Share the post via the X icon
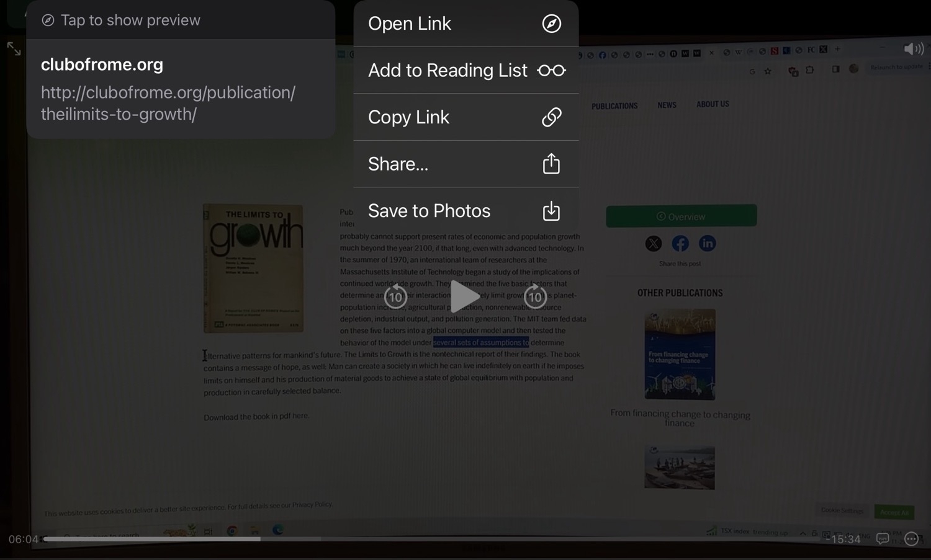This screenshot has width=931, height=560. [x=653, y=243]
